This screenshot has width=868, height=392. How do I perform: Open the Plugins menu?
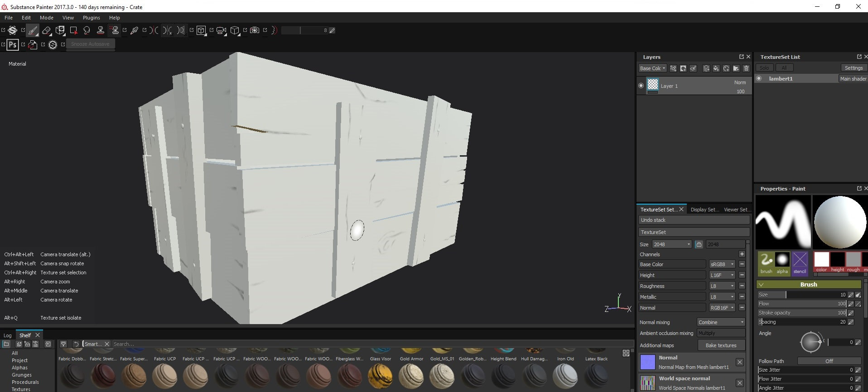(x=92, y=18)
